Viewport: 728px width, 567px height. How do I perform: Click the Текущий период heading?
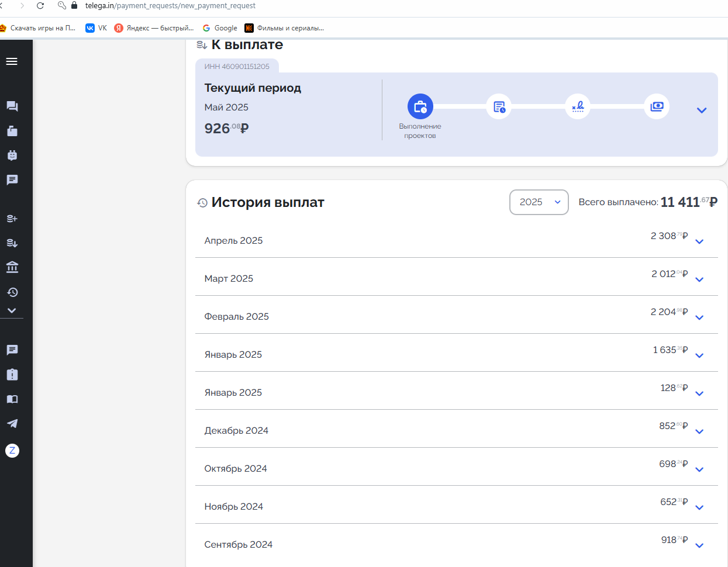click(253, 88)
